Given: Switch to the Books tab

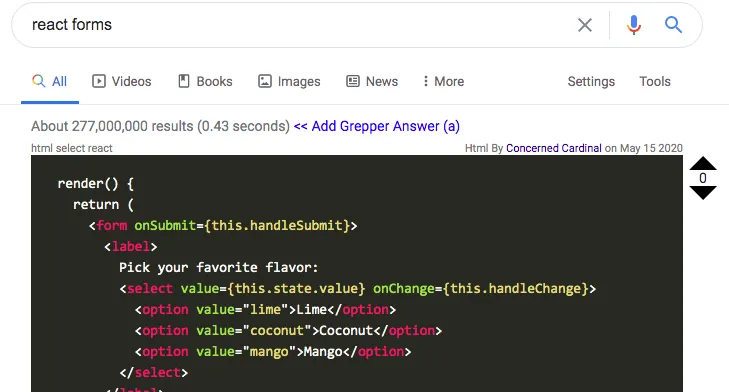Looking at the screenshot, I should tap(205, 81).
